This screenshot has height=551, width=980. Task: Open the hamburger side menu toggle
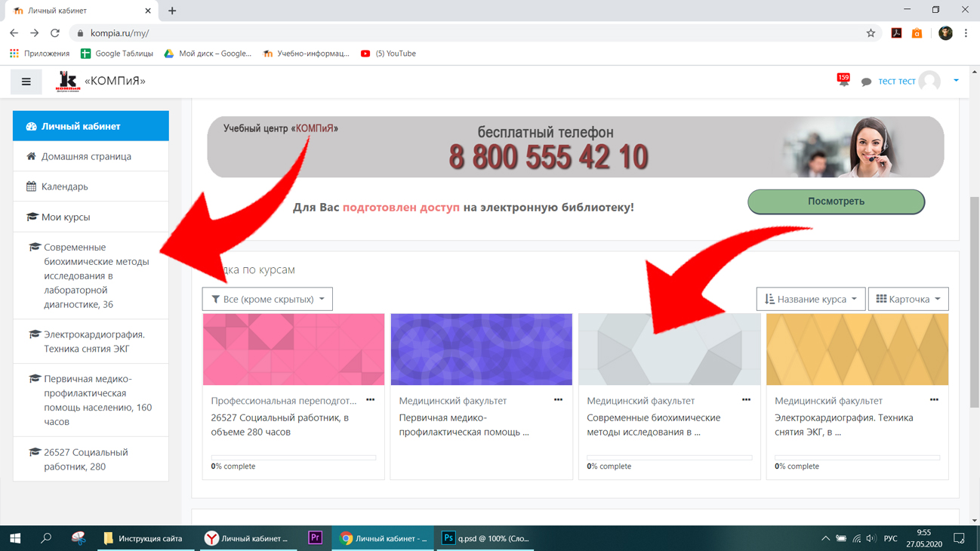pos(26,82)
